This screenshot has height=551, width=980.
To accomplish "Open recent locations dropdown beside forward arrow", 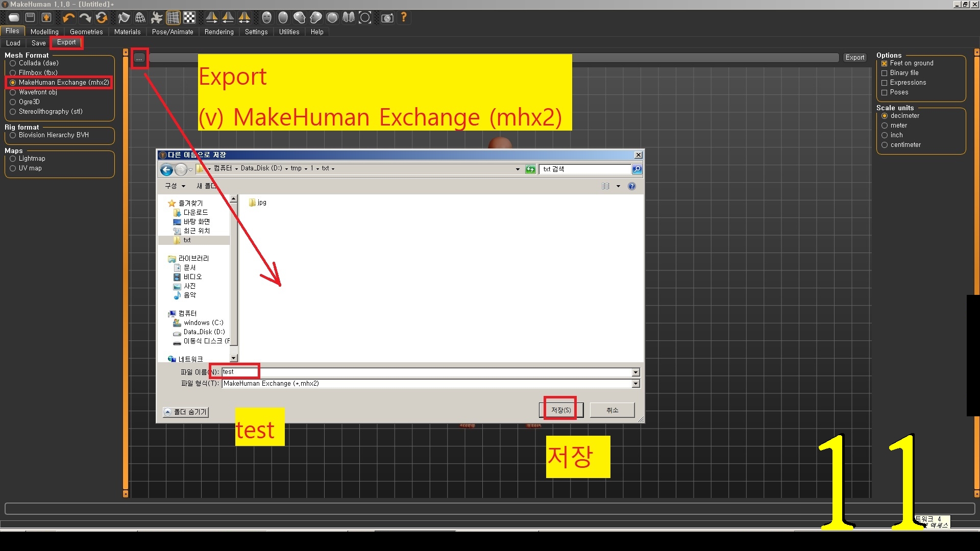I will (x=191, y=169).
